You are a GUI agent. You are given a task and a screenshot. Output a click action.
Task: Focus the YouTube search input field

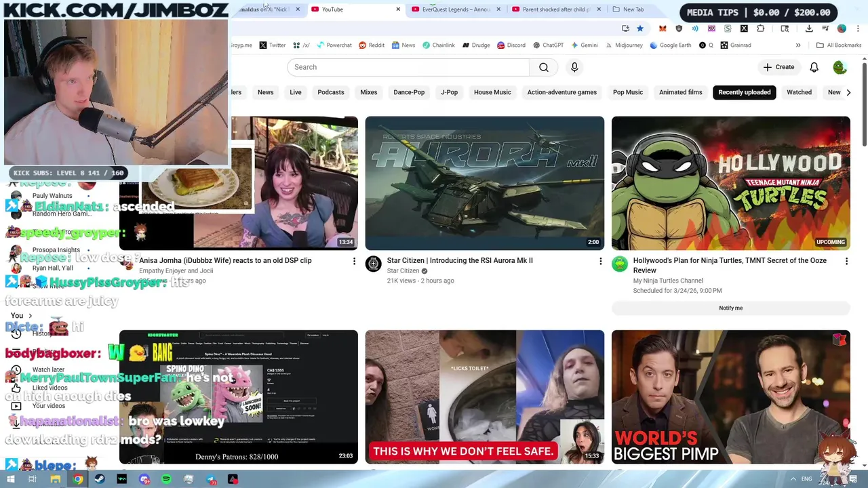coord(408,67)
